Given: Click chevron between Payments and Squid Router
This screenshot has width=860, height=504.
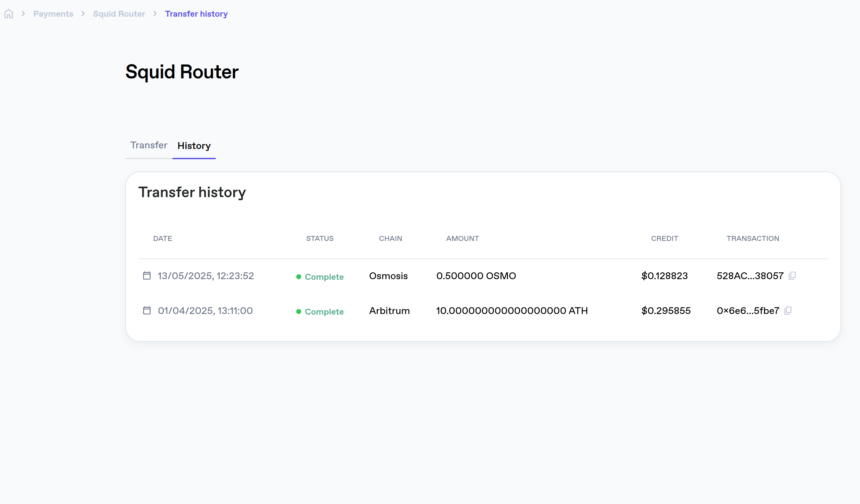Looking at the screenshot, I should click(83, 14).
